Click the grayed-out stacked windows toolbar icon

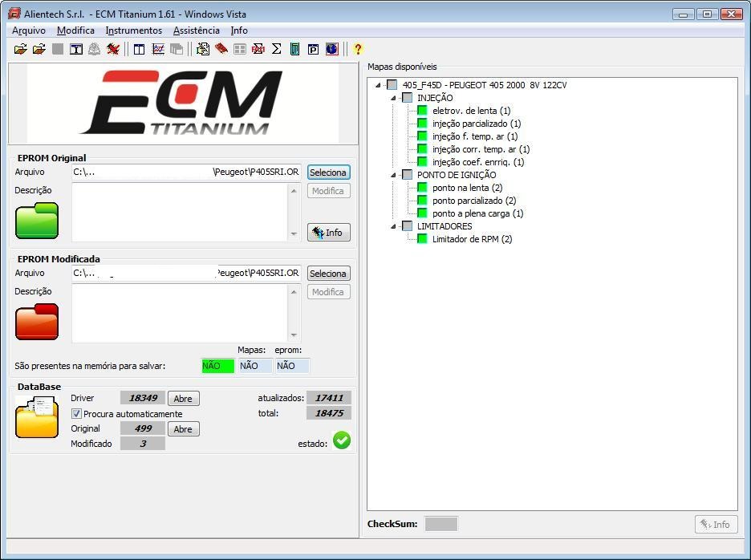[177, 49]
